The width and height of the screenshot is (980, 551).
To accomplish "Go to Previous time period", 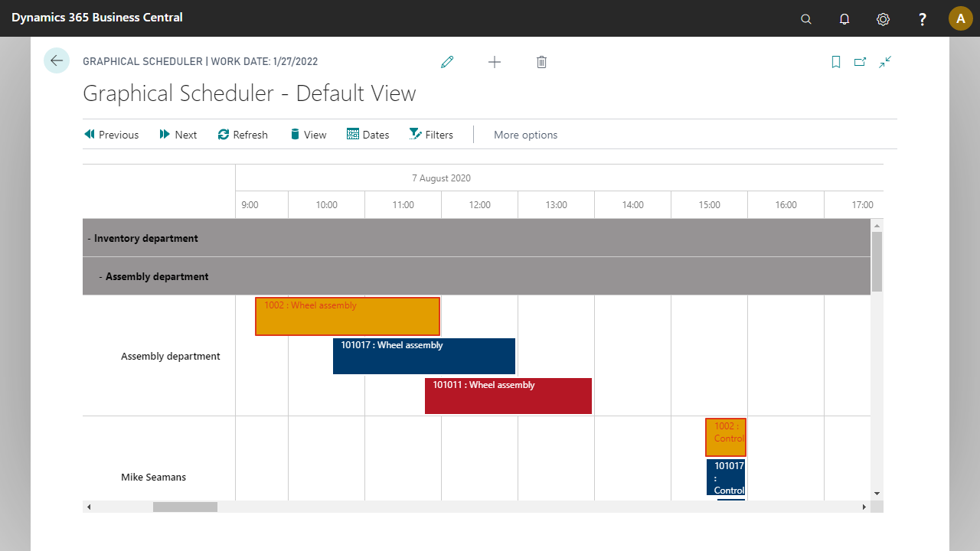I will click(x=111, y=135).
